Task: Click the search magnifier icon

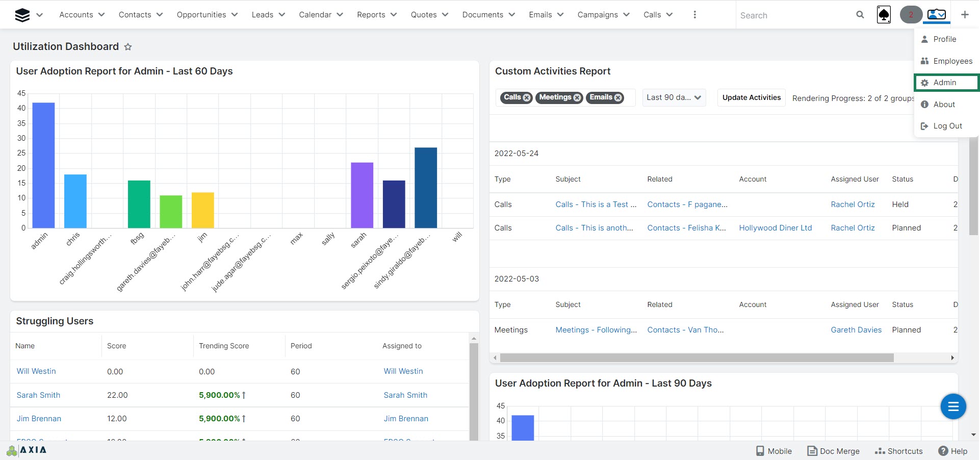Action: click(860, 15)
